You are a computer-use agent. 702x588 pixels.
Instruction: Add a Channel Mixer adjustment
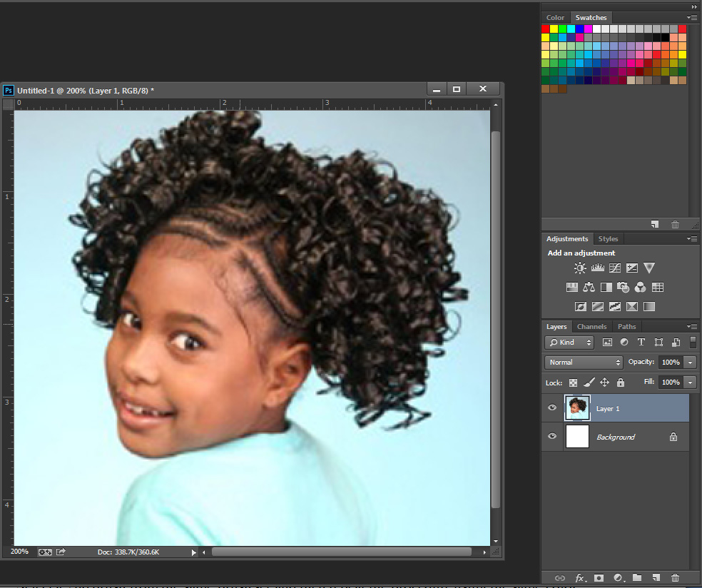pos(640,287)
